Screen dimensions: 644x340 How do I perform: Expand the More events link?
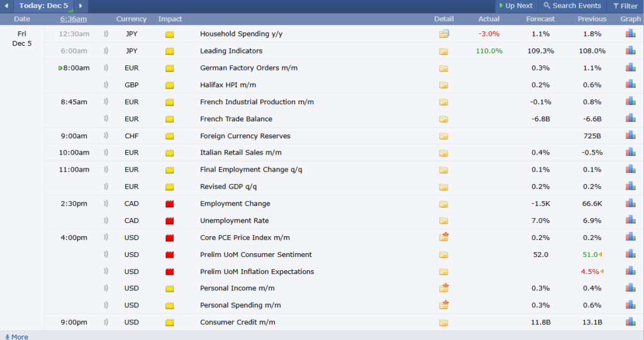[x=16, y=336]
